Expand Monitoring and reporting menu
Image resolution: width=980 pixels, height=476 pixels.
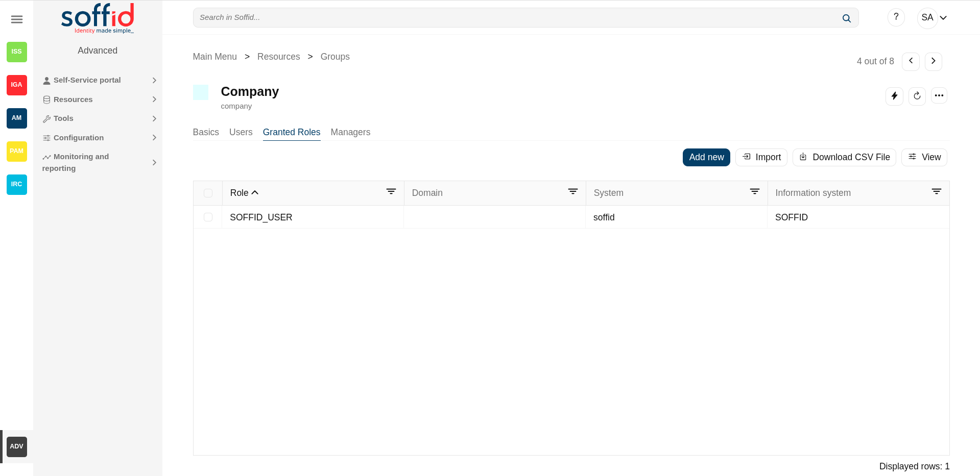click(x=100, y=162)
